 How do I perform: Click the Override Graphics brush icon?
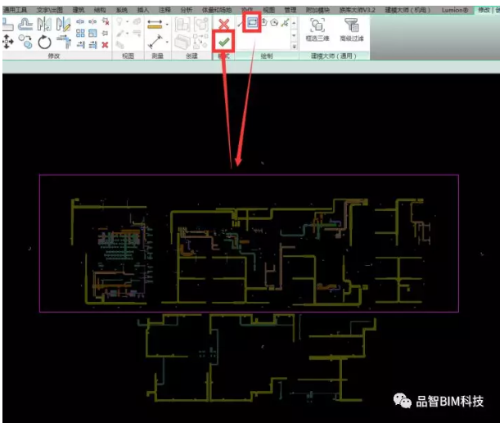(120, 33)
